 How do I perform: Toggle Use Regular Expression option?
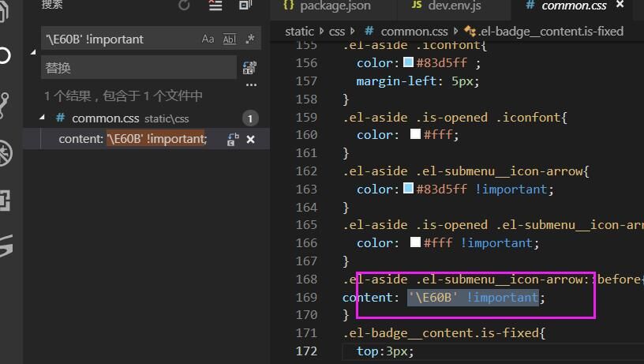(249, 39)
